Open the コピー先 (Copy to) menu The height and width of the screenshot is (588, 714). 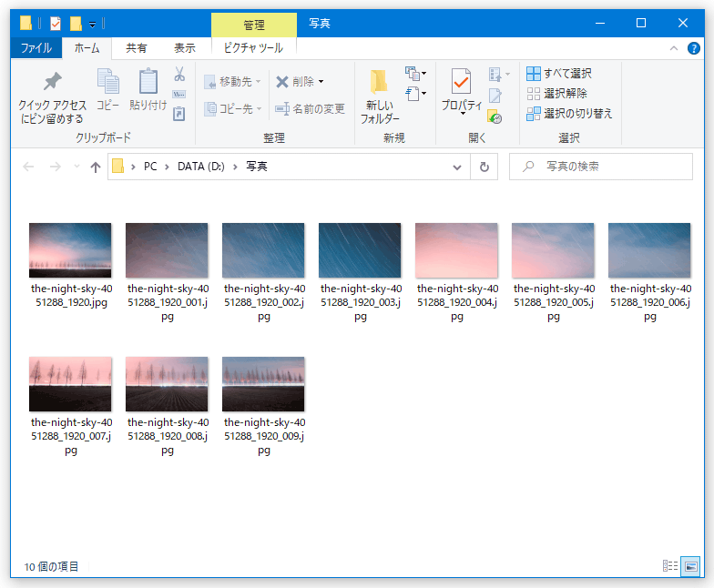[x=233, y=109]
